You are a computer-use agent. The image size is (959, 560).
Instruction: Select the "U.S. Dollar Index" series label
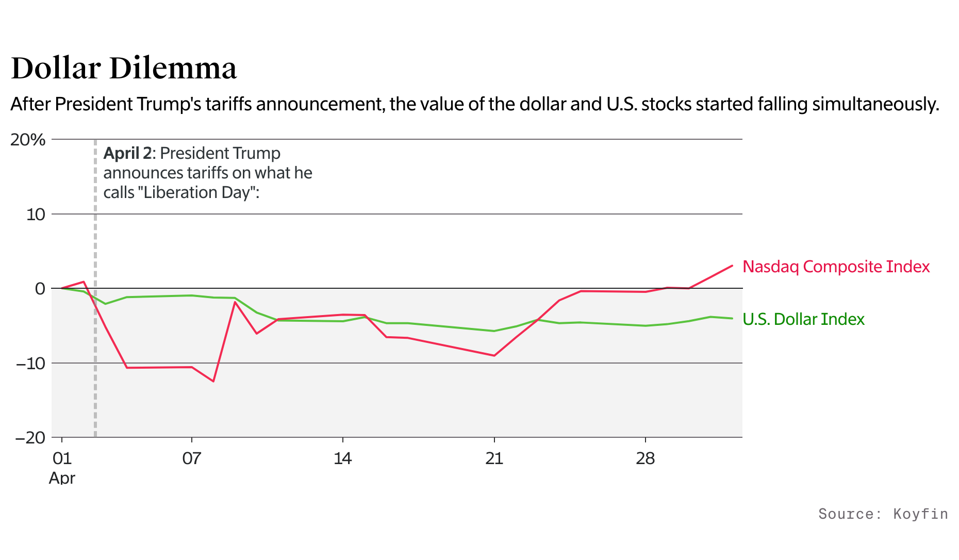point(803,319)
